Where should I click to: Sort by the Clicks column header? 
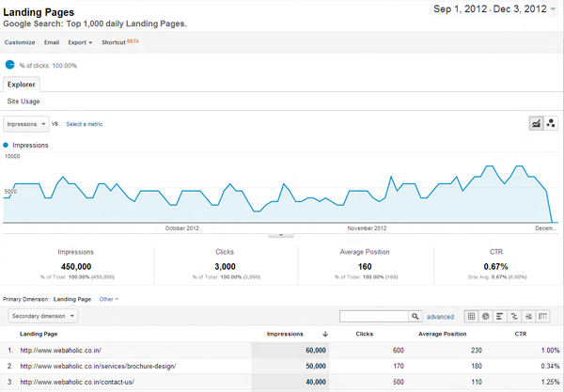[x=365, y=334]
